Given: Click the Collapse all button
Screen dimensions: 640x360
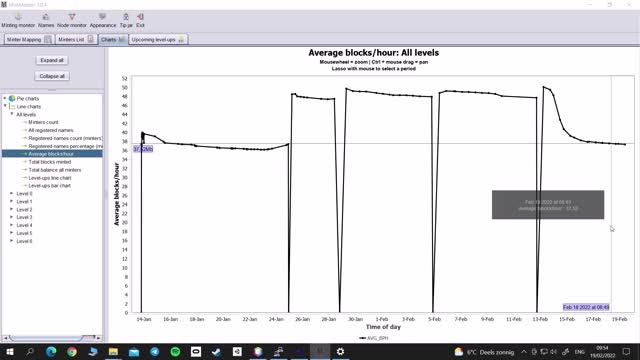Looking at the screenshot, I should tap(52, 76).
